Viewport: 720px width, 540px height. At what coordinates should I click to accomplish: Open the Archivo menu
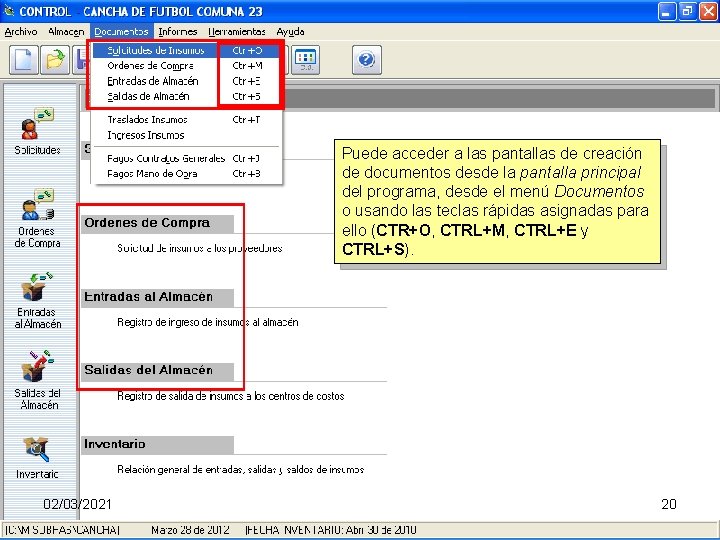pos(21,32)
